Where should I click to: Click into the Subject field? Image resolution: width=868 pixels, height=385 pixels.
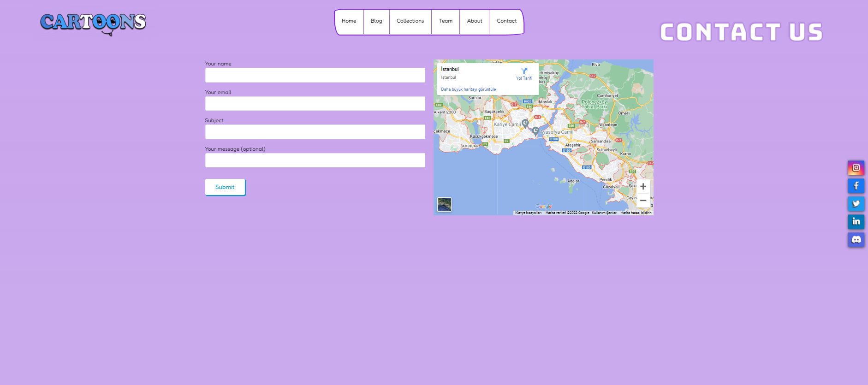click(315, 132)
